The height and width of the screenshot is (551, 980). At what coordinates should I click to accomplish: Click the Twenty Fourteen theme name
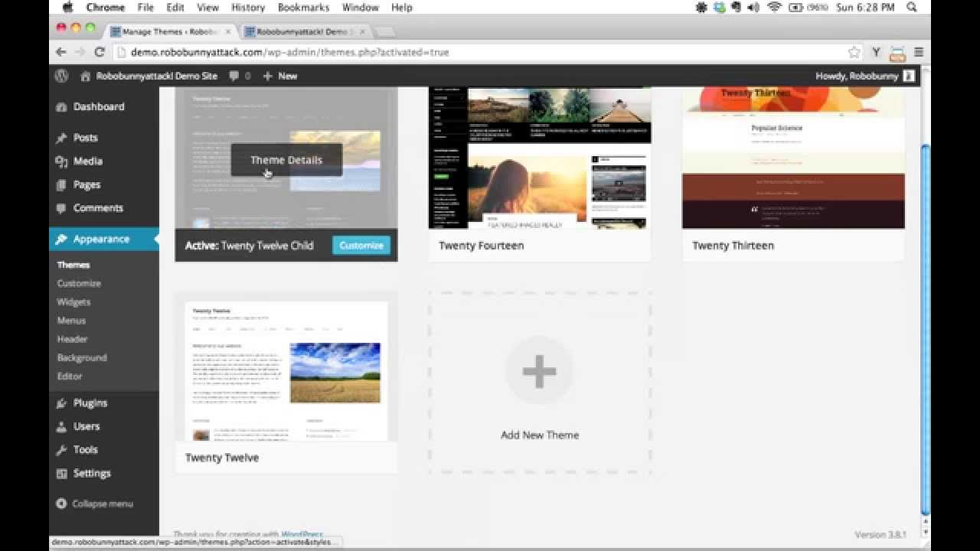tap(482, 246)
